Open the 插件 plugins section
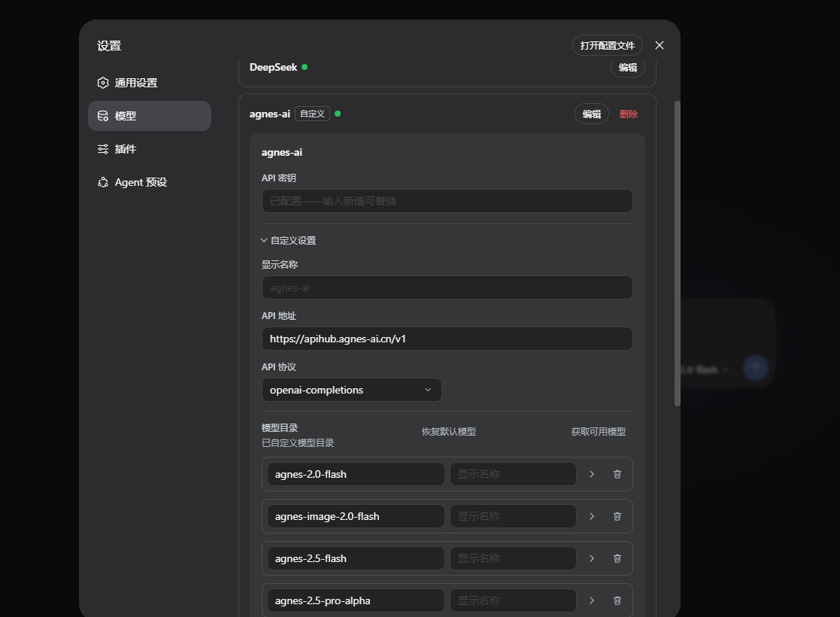The image size is (840, 617). (150, 149)
